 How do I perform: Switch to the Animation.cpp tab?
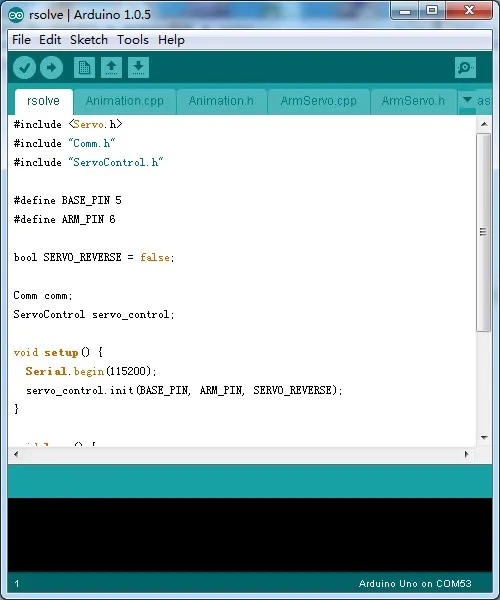point(125,101)
